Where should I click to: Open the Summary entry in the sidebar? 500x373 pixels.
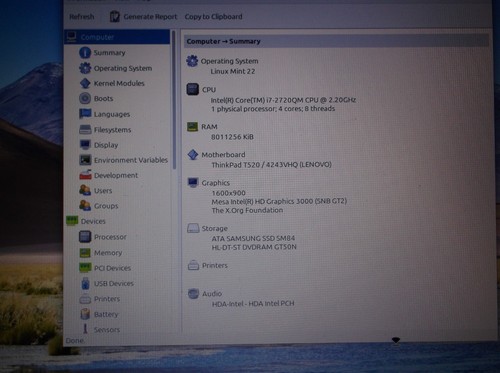point(109,53)
